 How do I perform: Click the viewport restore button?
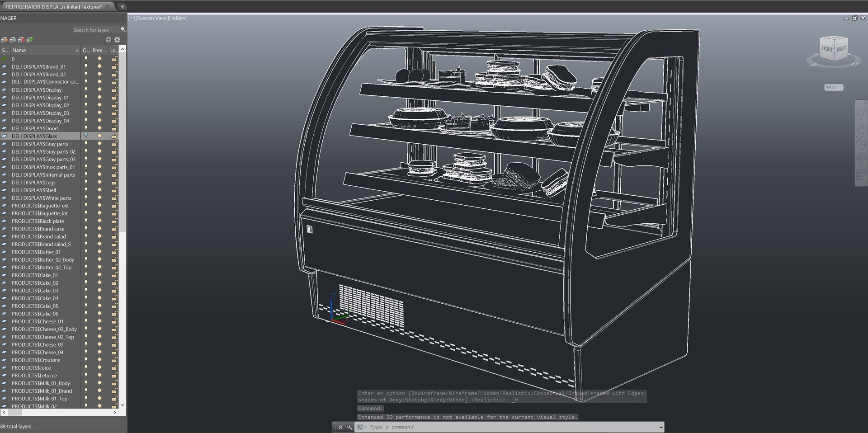pos(854,18)
